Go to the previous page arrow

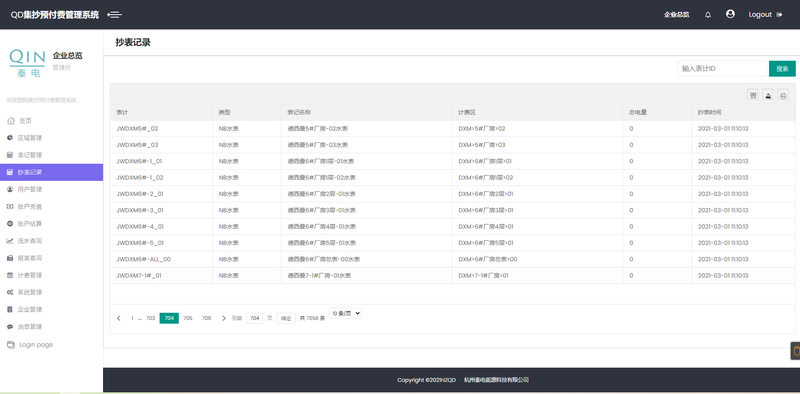(118, 318)
